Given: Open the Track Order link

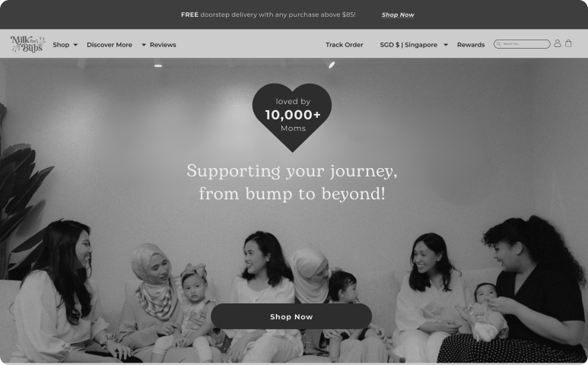Looking at the screenshot, I should (x=345, y=45).
